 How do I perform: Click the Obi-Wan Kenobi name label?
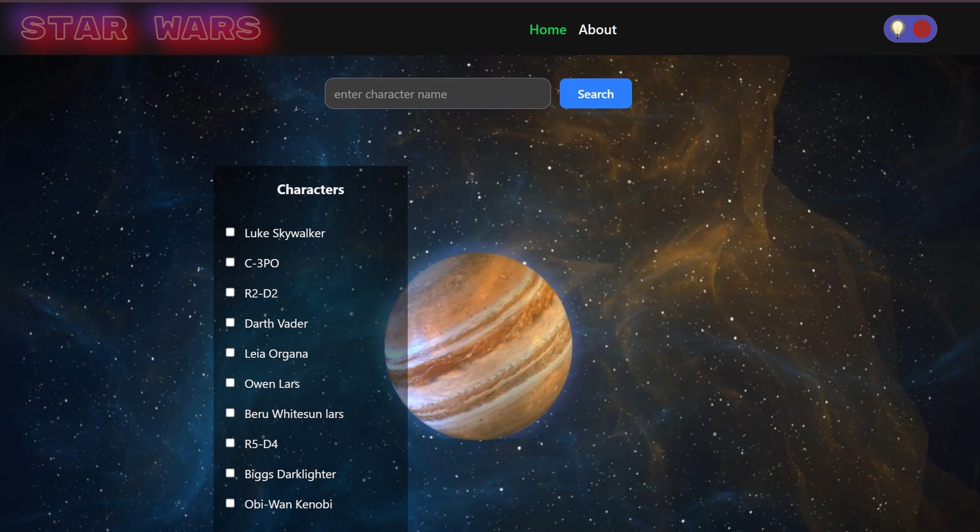[x=288, y=504]
